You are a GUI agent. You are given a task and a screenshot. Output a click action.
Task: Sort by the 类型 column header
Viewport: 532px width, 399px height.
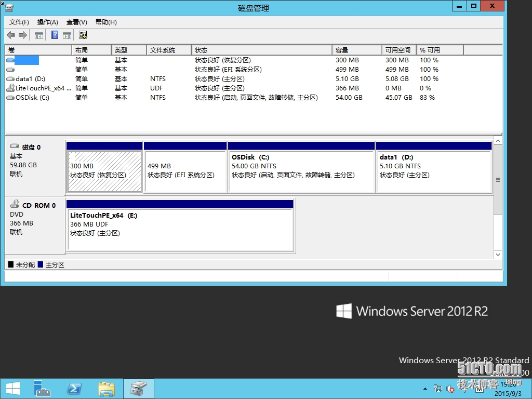(x=129, y=50)
